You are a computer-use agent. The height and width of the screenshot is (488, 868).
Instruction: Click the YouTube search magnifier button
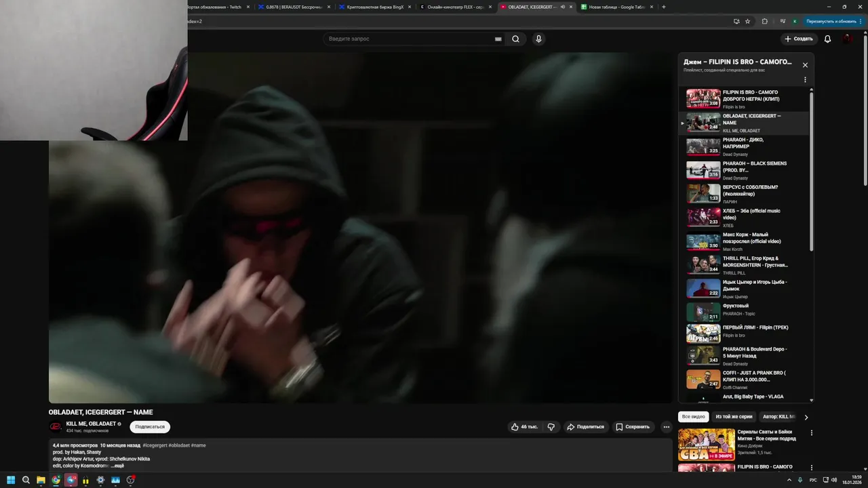click(515, 39)
